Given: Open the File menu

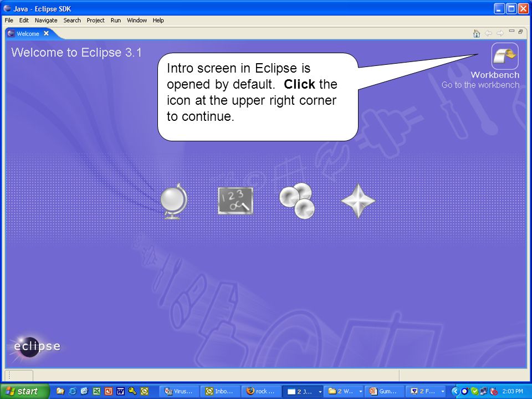Looking at the screenshot, I should tap(9, 21).
